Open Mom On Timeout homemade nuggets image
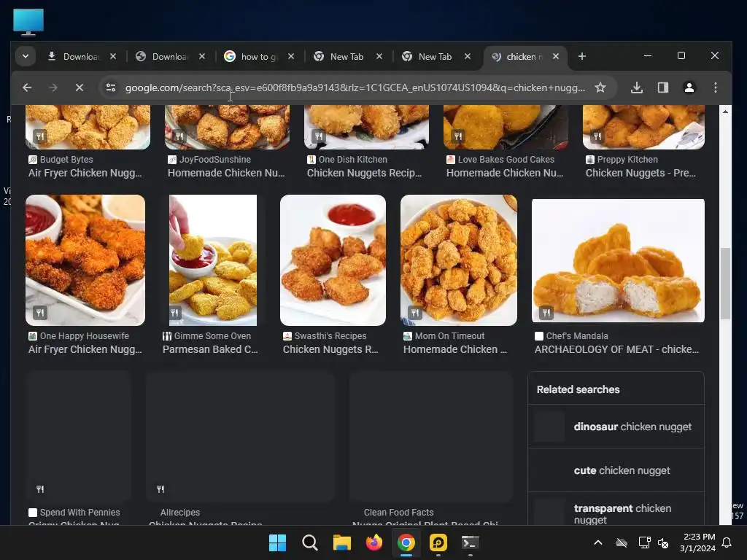 point(459,260)
